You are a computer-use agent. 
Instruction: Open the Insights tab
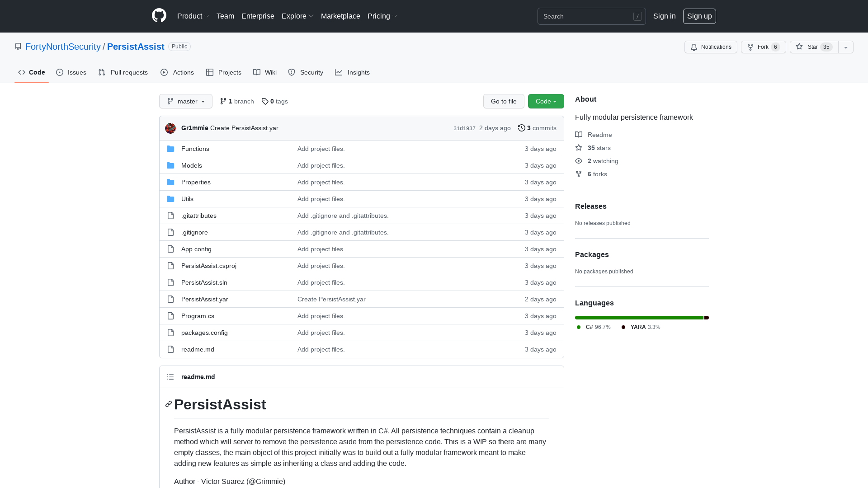tap(352, 72)
